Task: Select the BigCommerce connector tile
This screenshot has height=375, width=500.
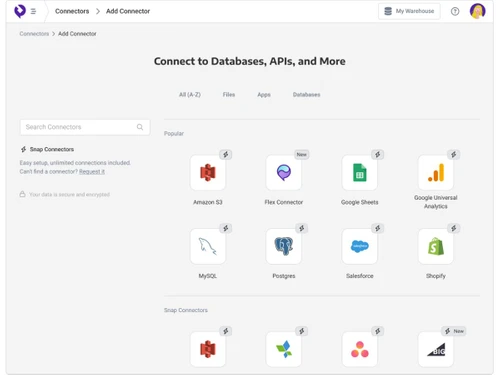Action: coord(436,349)
